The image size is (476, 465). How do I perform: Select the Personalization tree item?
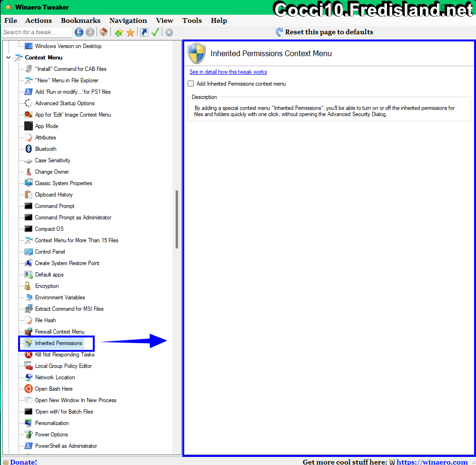pyautogui.click(x=52, y=423)
